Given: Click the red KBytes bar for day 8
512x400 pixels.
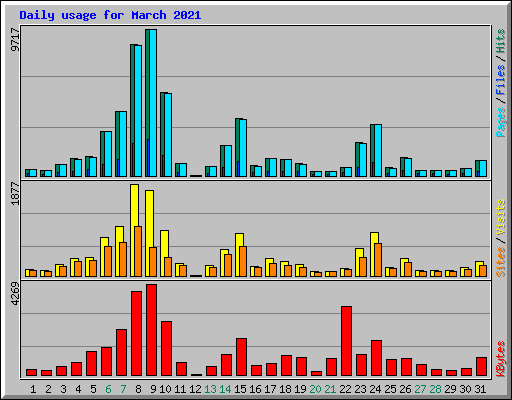Looking at the screenshot, I should click(136, 334).
